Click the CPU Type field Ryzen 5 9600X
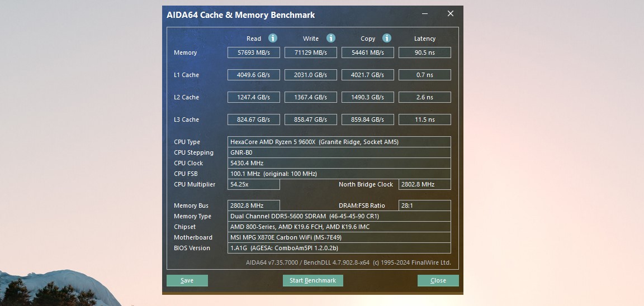Screen dimensions: 644x306 click(339, 142)
